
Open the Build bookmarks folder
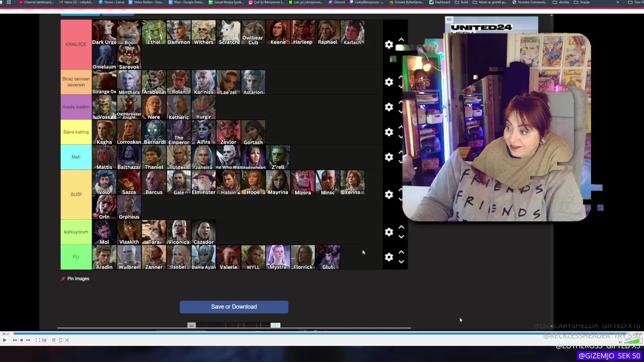[462, 2]
